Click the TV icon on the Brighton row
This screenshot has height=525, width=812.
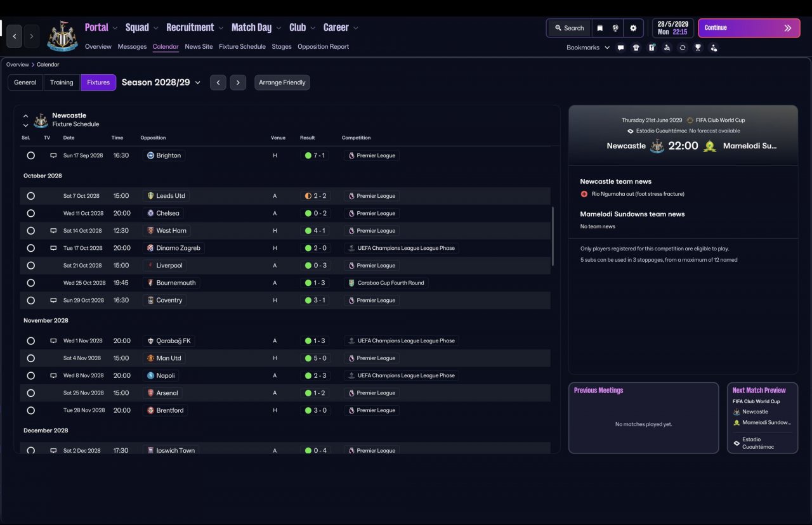coord(53,155)
